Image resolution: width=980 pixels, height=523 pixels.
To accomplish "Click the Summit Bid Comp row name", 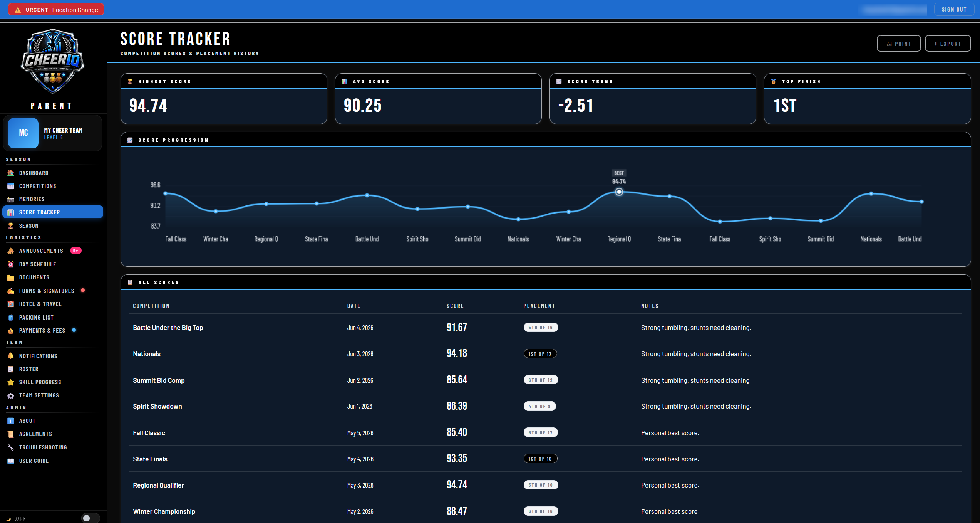I will click(x=159, y=380).
